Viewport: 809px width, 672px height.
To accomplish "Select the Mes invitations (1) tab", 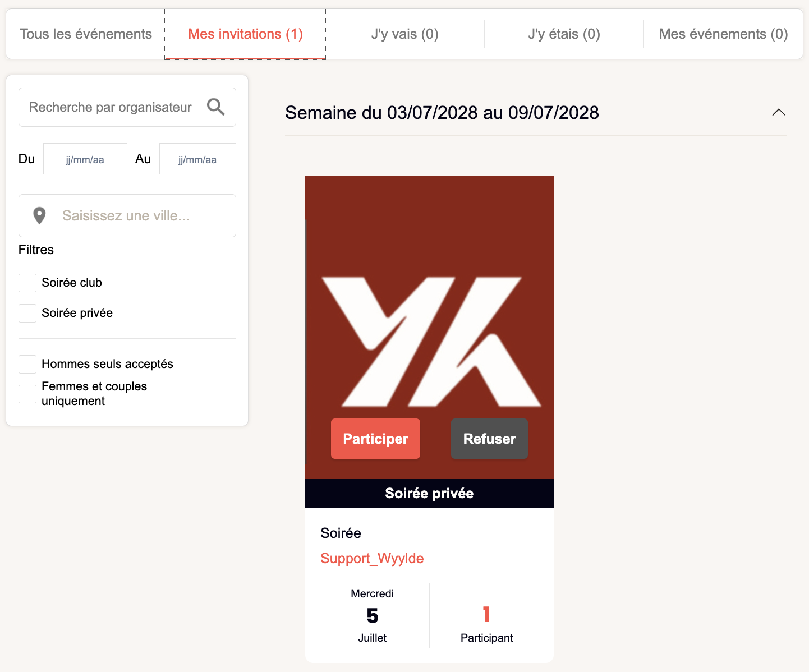I will pyautogui.click(x=245, y=34).
